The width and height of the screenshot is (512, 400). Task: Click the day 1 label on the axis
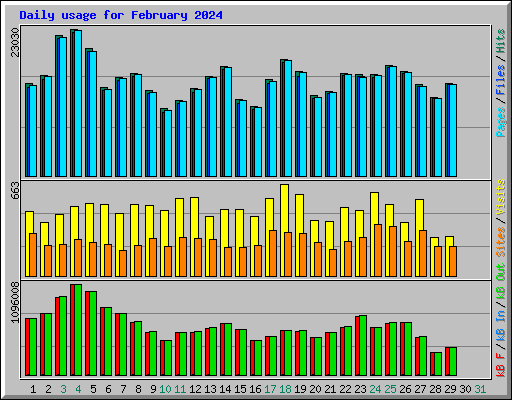(33, 389)
